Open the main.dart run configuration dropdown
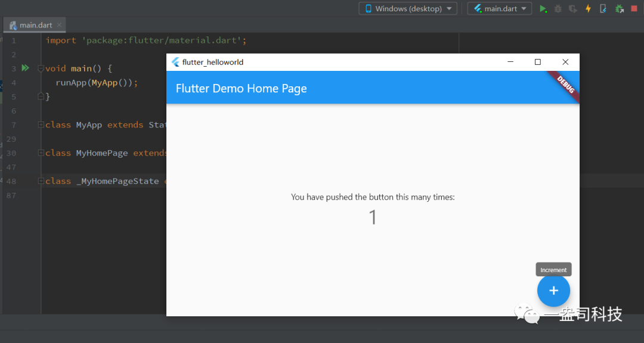 point(500,8)
